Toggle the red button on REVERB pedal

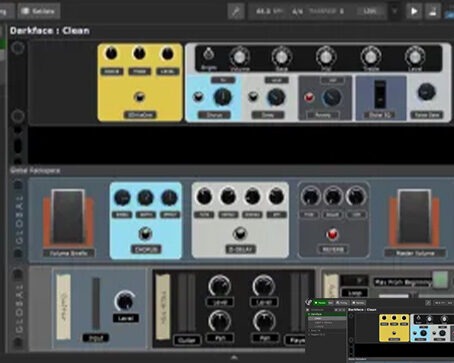332,234
